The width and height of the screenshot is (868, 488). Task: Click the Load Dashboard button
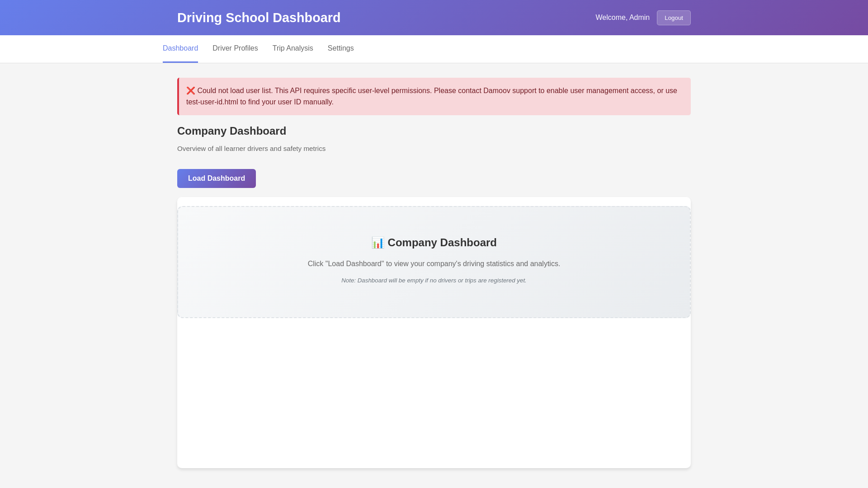(217, 178)
